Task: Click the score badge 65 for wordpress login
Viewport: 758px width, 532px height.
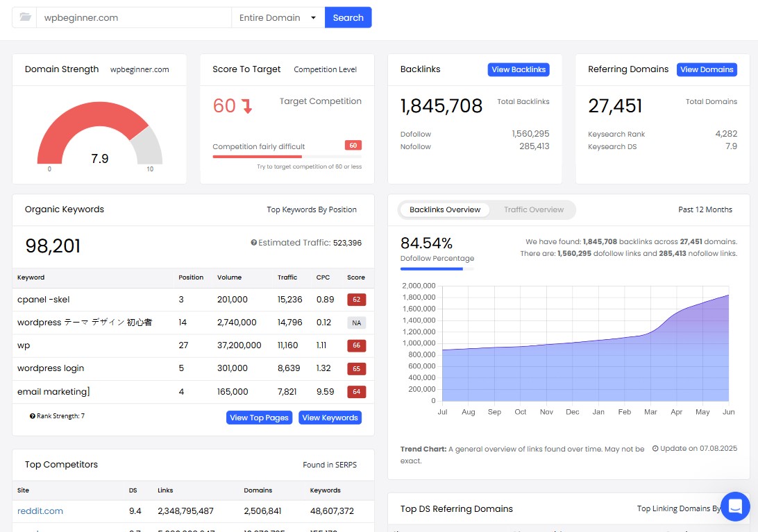Action: coord(356,369)
